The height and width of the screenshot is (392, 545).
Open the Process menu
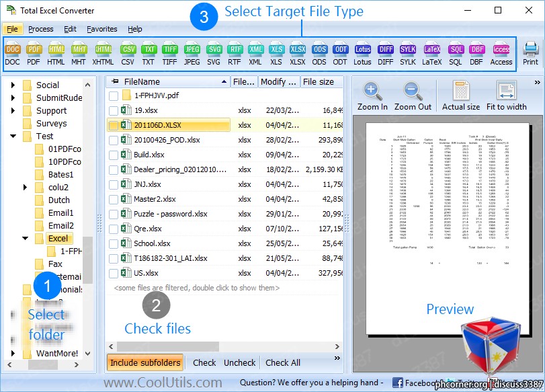coord(41,29)
